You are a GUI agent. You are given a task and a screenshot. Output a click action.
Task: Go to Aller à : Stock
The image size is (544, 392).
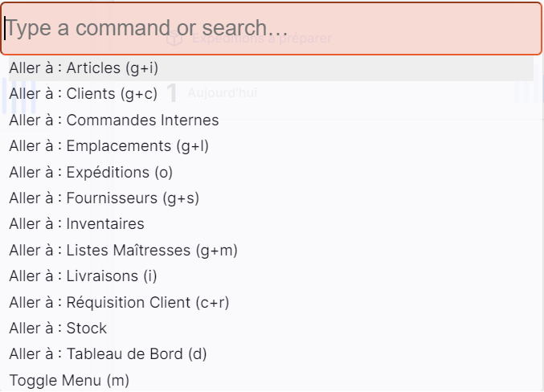[x=272, y=329]
